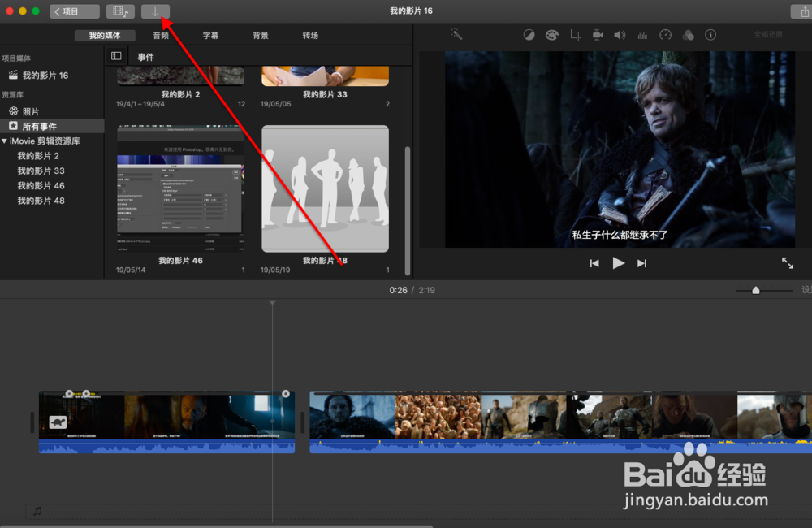Image resolution: width=812 pixels, height=528 pixels.
Task: Click the playhead marker on timeline
Action: pyautogui.click(x=272, y=303)
